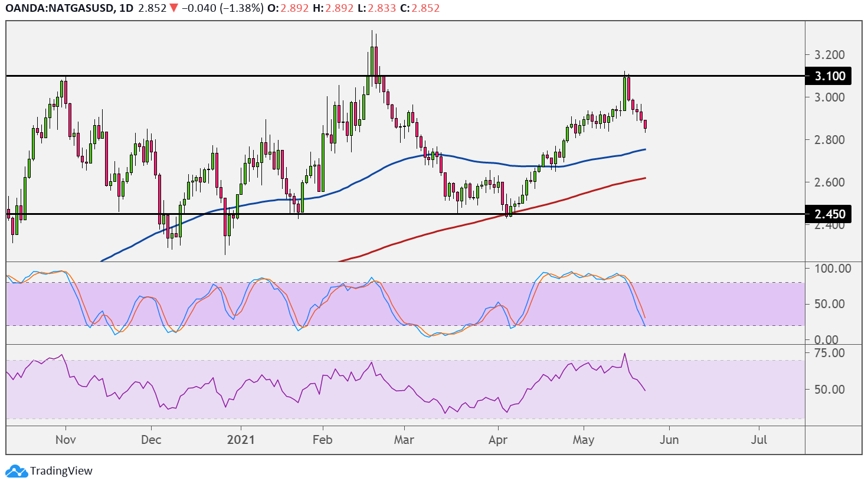Click the 2021 date axis label
This screenshot has height=487, width=868.
[x=241, y=440]
